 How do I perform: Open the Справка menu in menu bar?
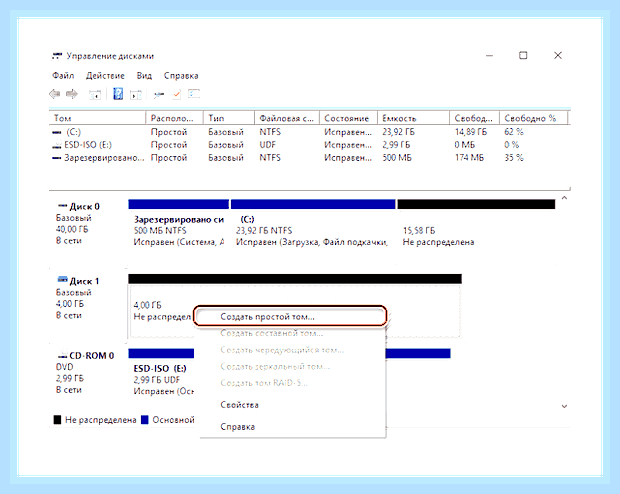(181, 76)
